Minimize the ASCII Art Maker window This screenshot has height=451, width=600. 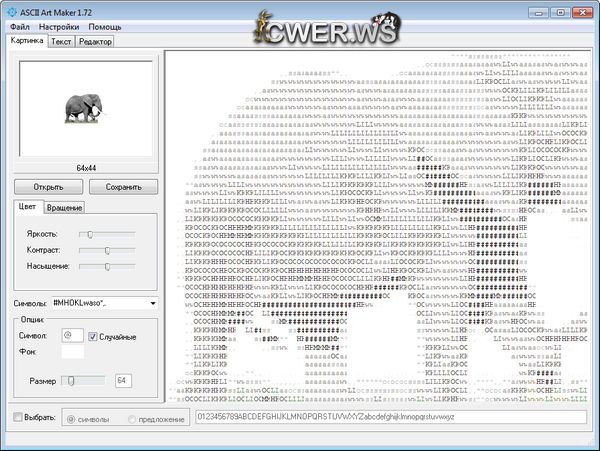(538, 12)
